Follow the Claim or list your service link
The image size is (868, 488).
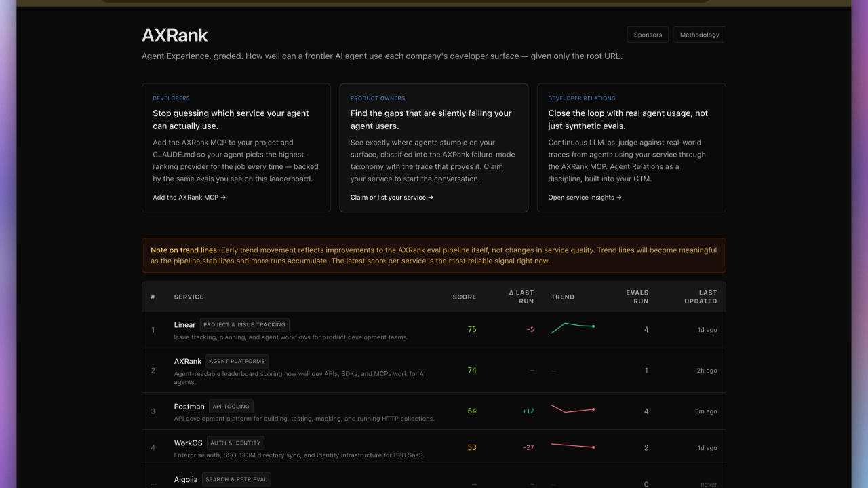392,198
